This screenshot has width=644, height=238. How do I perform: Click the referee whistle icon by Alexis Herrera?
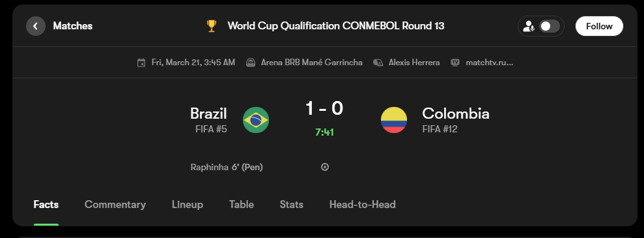378,63
